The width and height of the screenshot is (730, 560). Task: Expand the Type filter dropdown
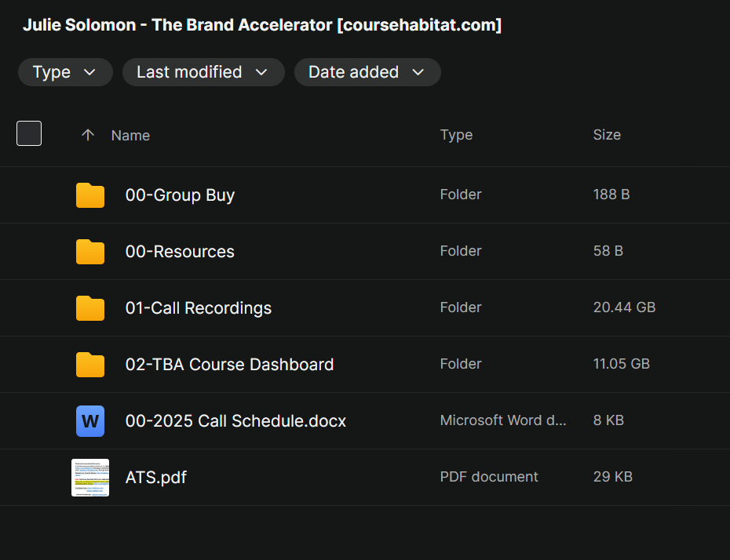point(65,72)
